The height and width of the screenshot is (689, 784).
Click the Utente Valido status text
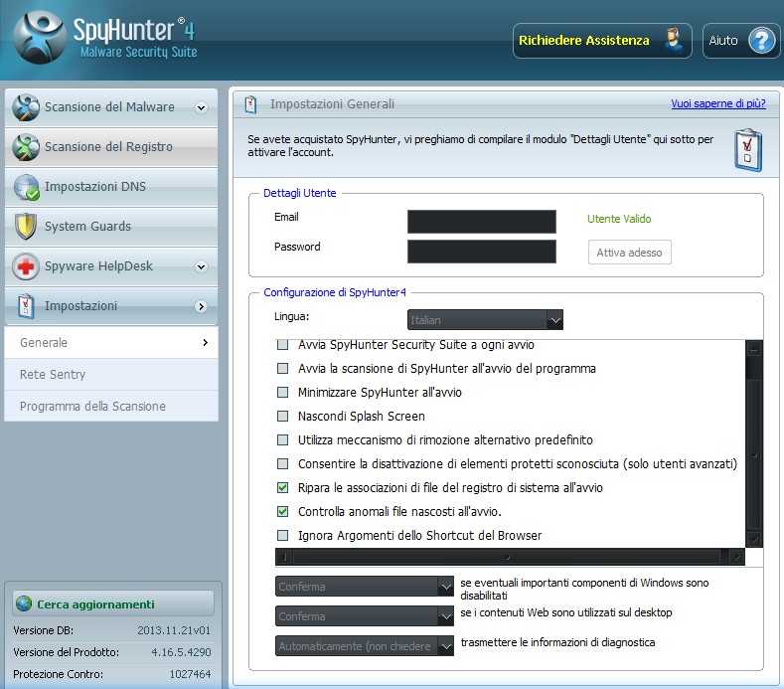[x=619, y=219]
